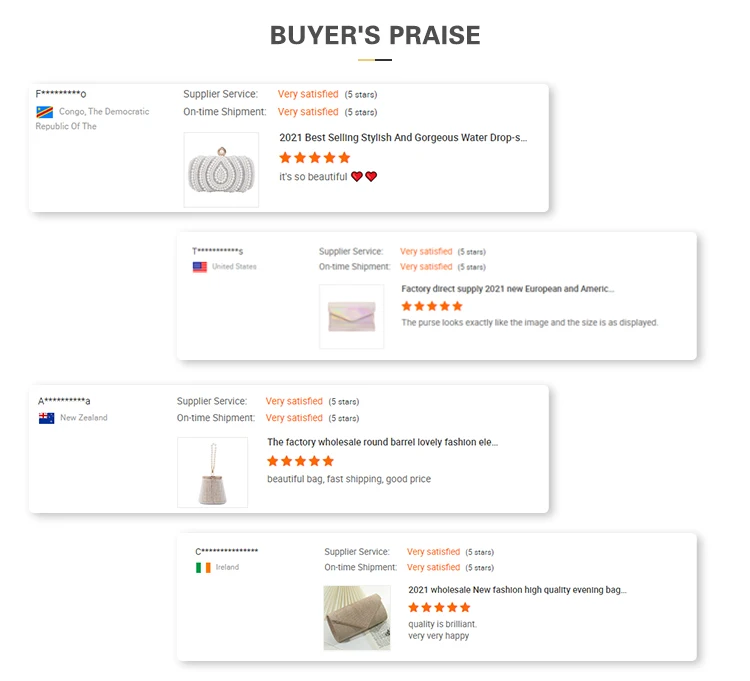Open the round barrel bag thumbnail

coord(212,471)
